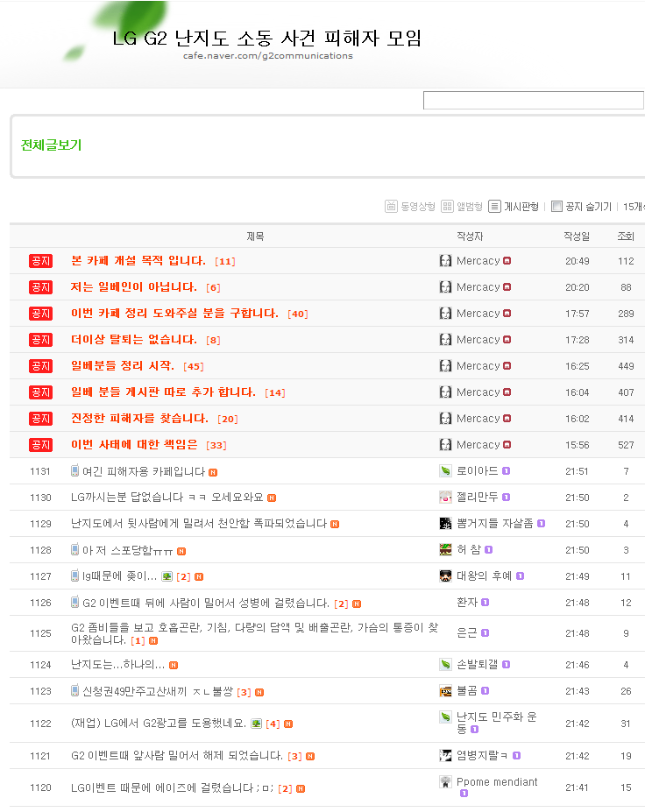645x812 pixels.
Task: Click 로이아드 leaf avatar icon
Action: coord(445,470)
